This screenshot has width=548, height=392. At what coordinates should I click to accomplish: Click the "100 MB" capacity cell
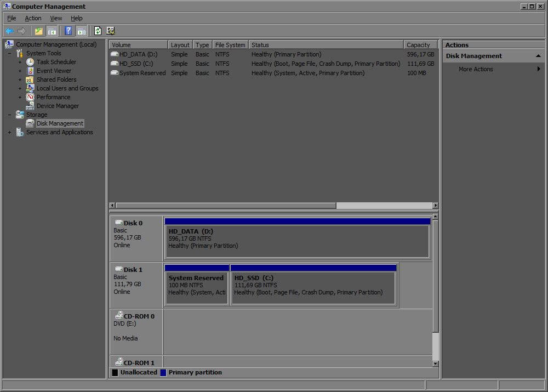[416, 73]
